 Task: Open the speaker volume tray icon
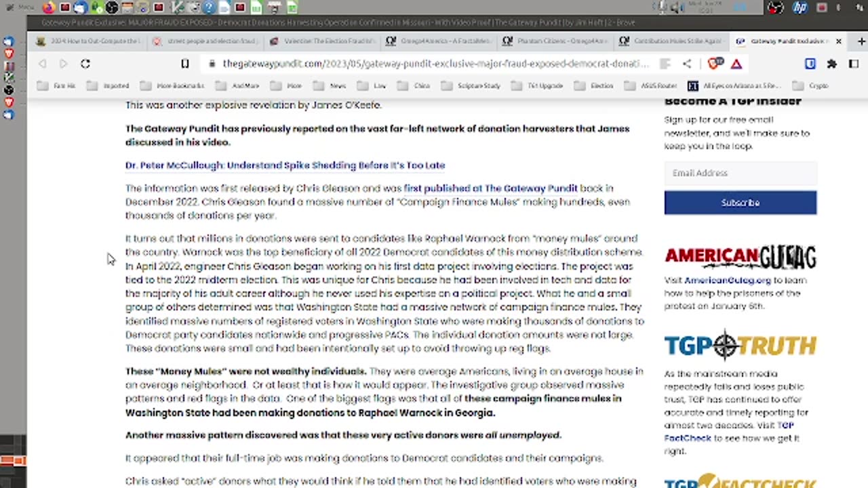[676, 8]
